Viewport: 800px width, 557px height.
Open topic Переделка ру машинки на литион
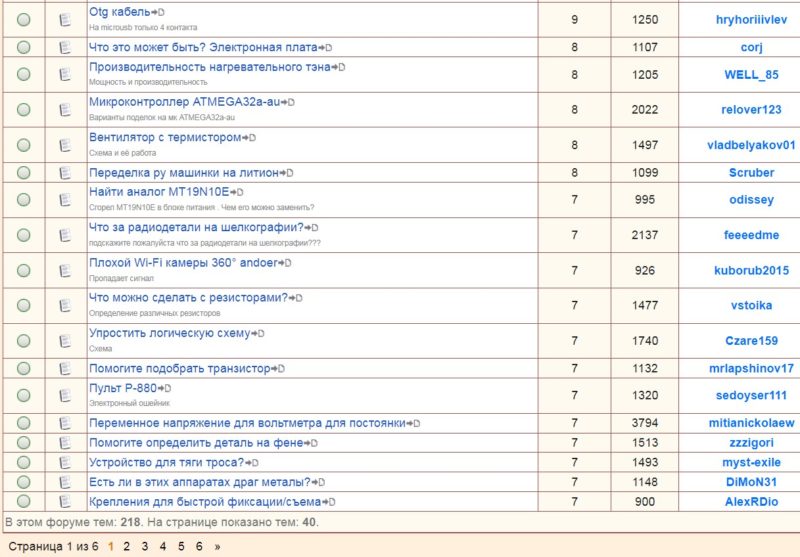click(184, 172)
